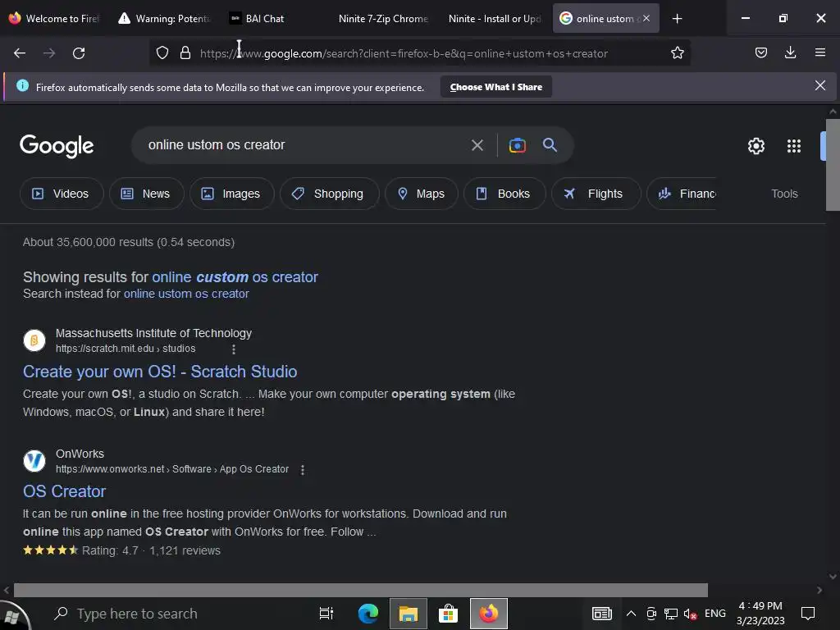
Task: Switch to Ninite 7-Zip Chrome tab
Action: 384,19
